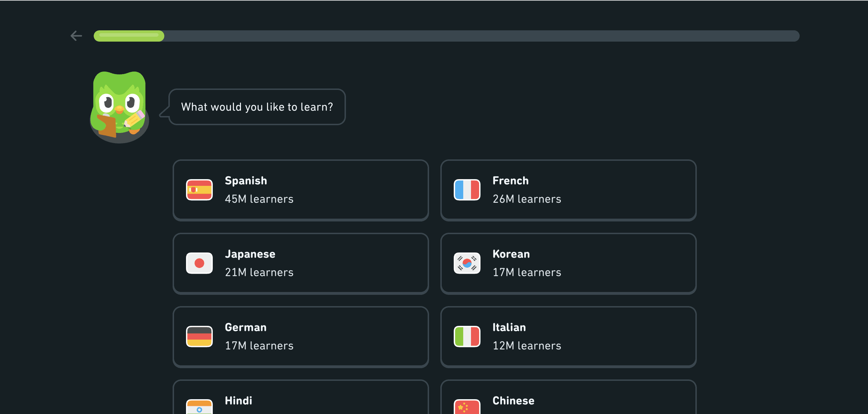Pick the Hindi course card
The width and height of the screenshot is (868, 414).
[300, 402]
